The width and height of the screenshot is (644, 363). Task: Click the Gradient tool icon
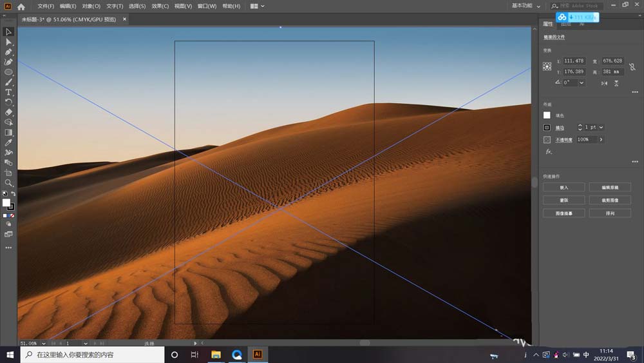(x=9, y=132)
